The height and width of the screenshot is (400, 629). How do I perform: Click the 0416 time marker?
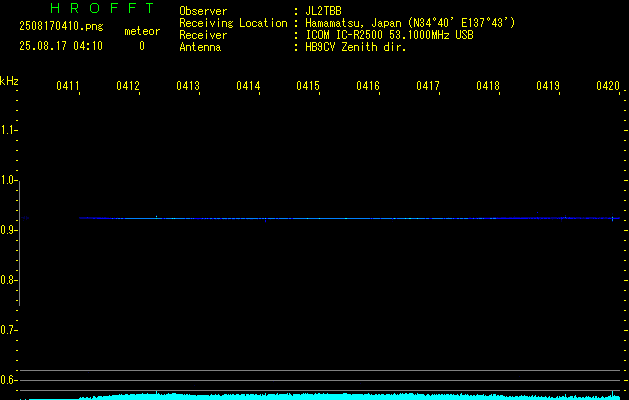[368, 86]
